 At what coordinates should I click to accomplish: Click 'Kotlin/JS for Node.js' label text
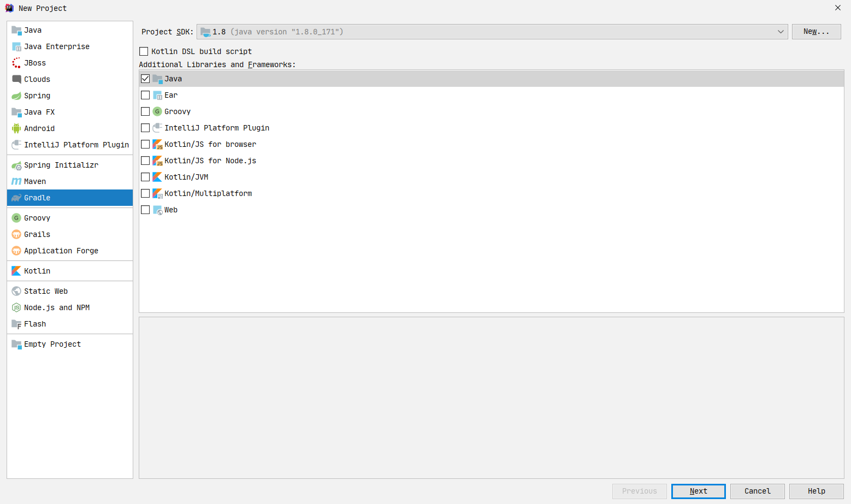(x=210, y=161)
